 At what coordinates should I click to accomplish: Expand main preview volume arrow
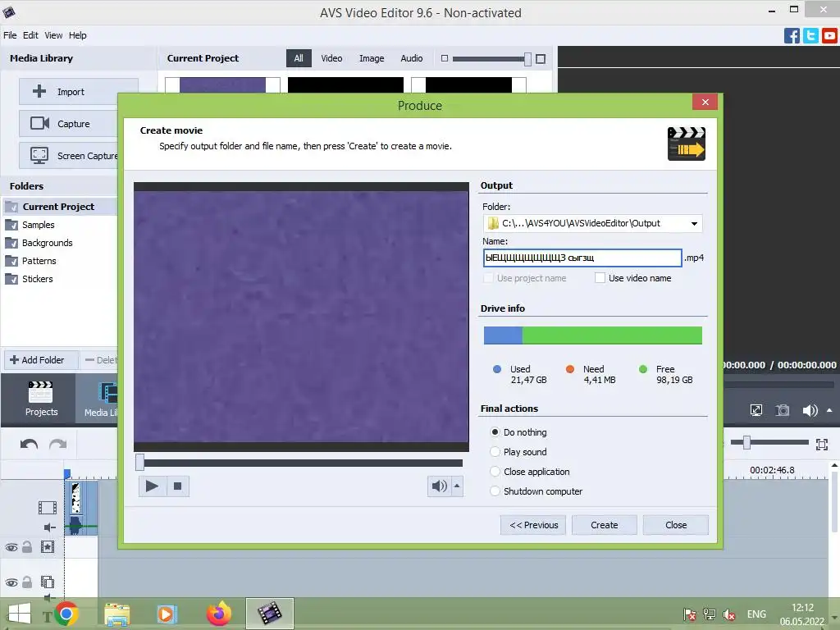tap(829, 410)
